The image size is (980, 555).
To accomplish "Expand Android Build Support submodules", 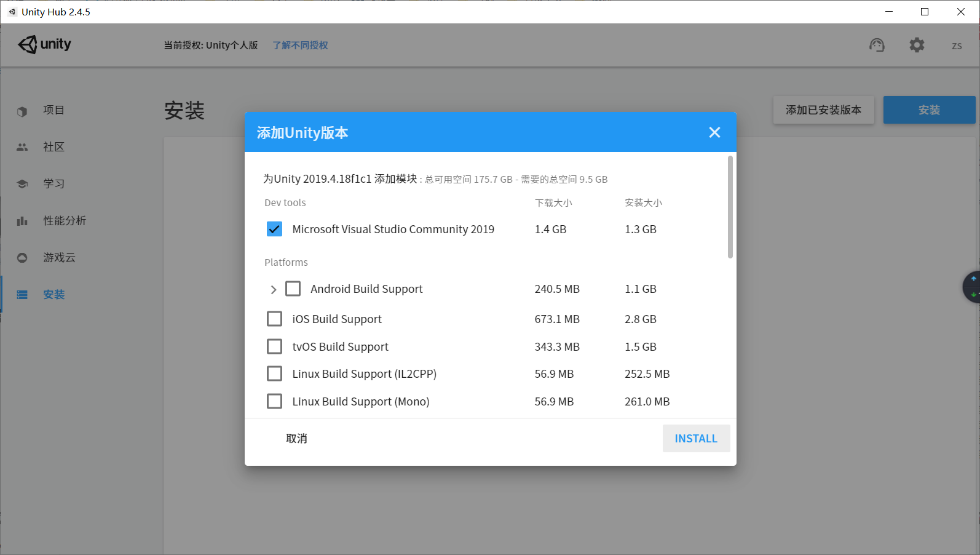I will click(274, 289).
